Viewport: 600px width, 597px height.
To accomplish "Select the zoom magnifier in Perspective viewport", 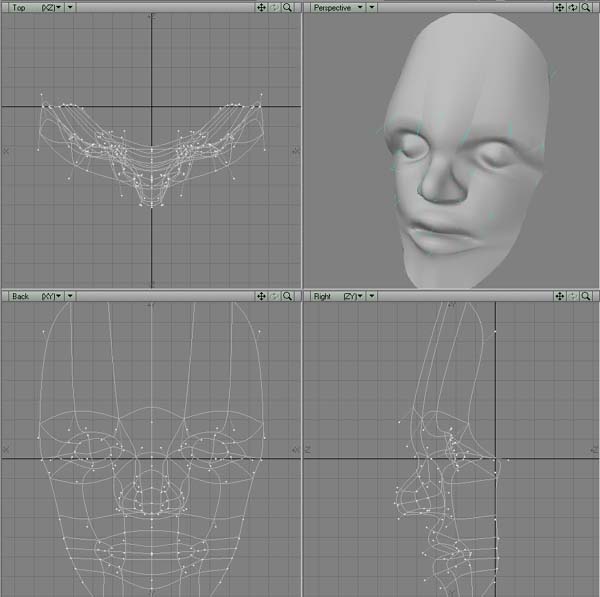I will (586, 7).
